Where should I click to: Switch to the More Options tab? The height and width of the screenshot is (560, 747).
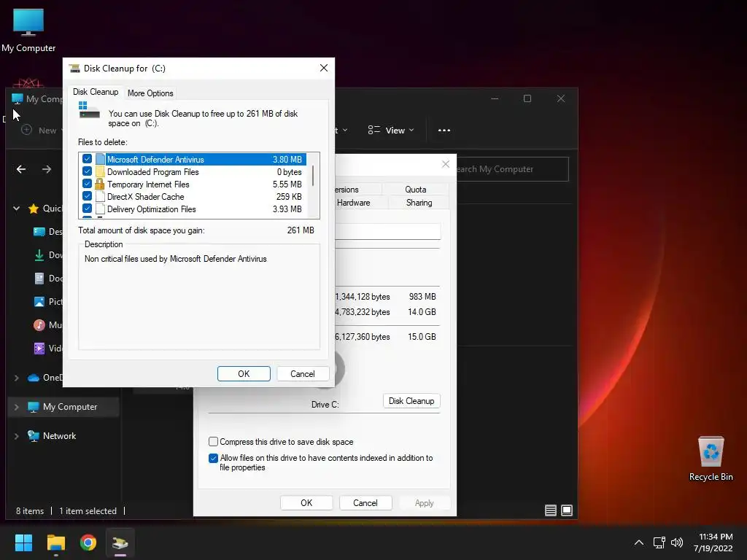[x=150, y=93]
